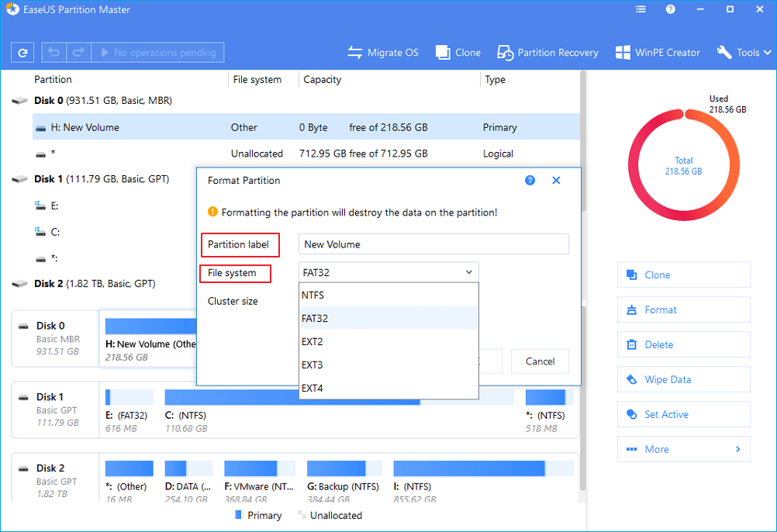The image size is (777, 532).
Task: Open the Tools dropdown menu
Action: pyautogui.click(x=742, y=53)
